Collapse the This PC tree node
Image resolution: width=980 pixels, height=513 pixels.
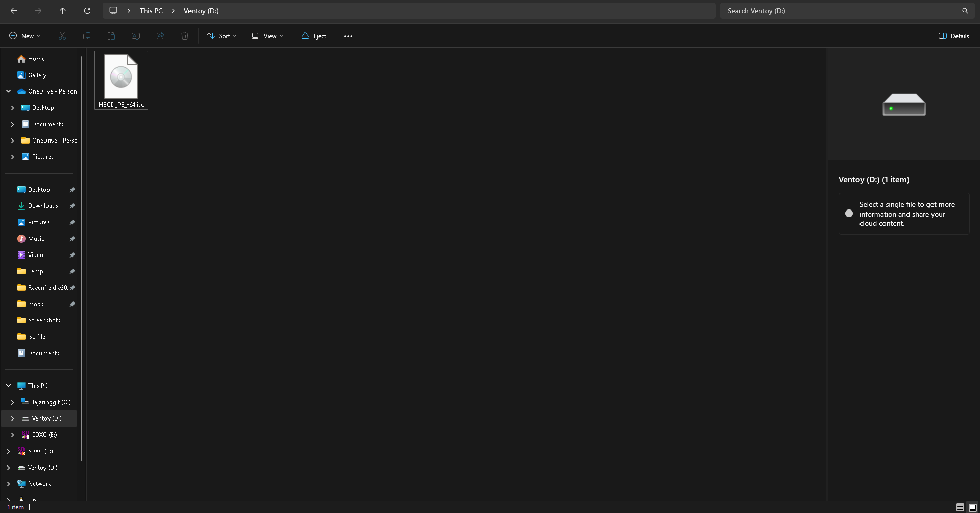[9, 386]
